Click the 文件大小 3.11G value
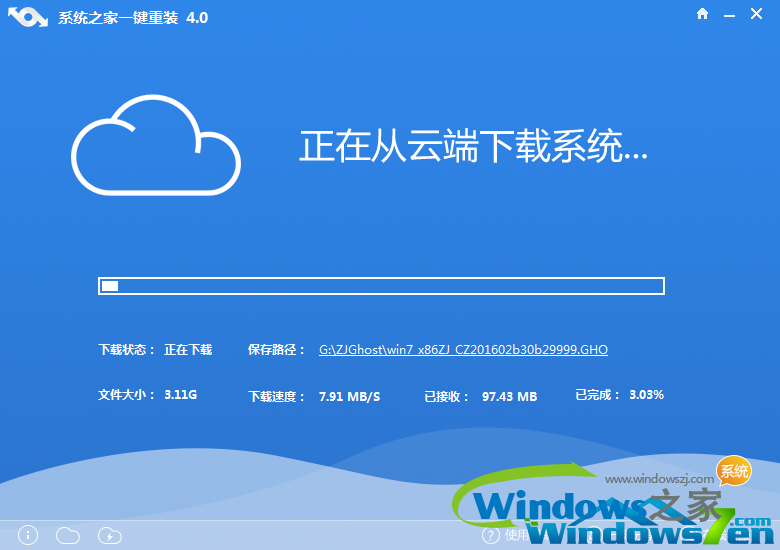This screenshot has width=780, height=550. (x=180, y=395)
